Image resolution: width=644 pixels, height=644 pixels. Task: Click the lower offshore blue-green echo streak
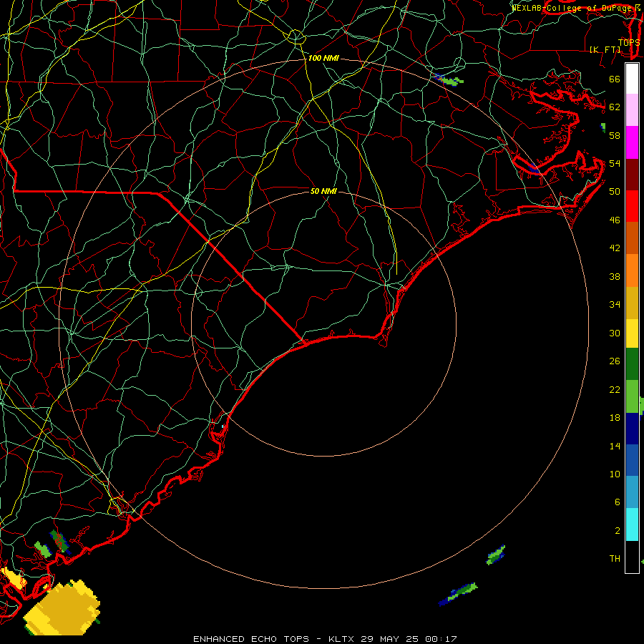point(458,594)
